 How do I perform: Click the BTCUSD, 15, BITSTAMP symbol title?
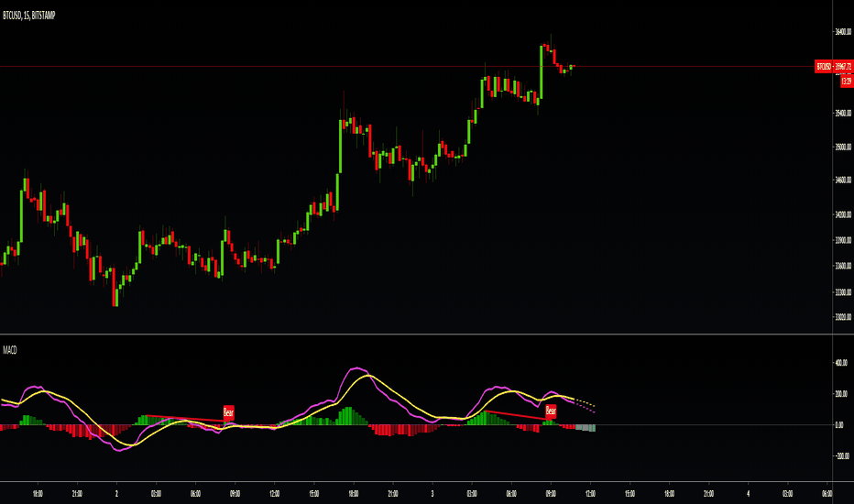[x=28, y=16]
